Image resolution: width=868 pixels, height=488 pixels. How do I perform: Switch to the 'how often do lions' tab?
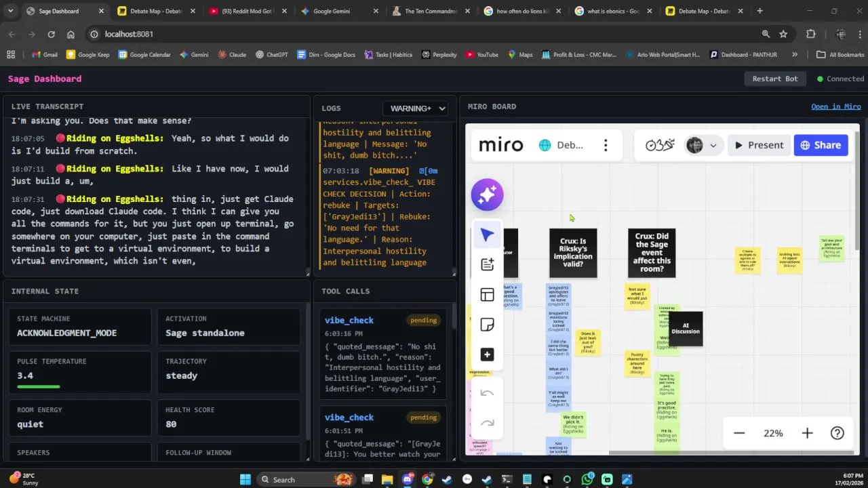(521, 11)
